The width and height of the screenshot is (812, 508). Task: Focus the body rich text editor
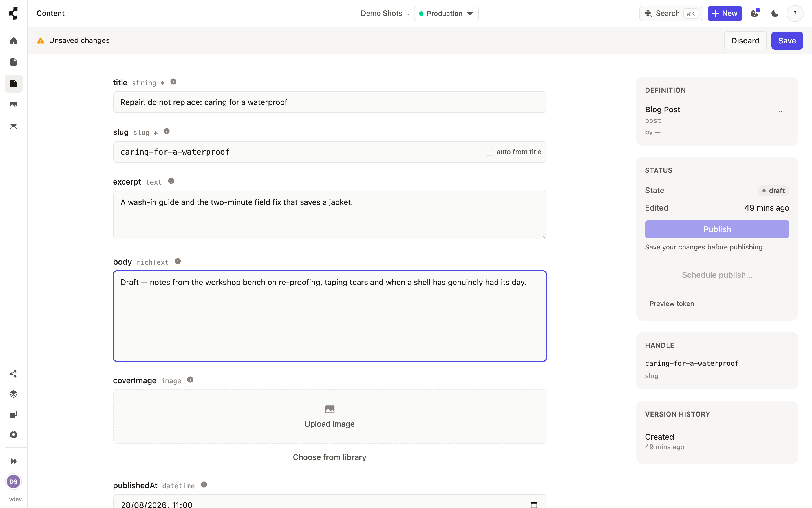click(330, 316)
